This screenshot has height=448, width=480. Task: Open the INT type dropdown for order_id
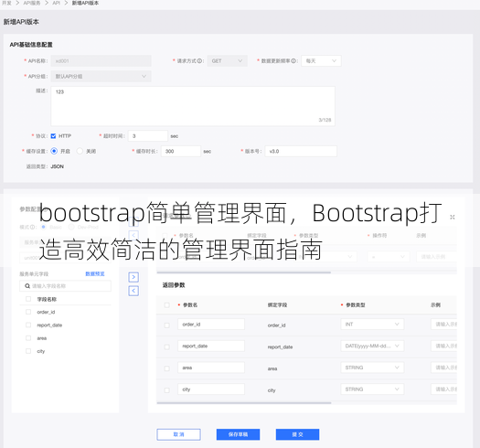coord(372,324)
